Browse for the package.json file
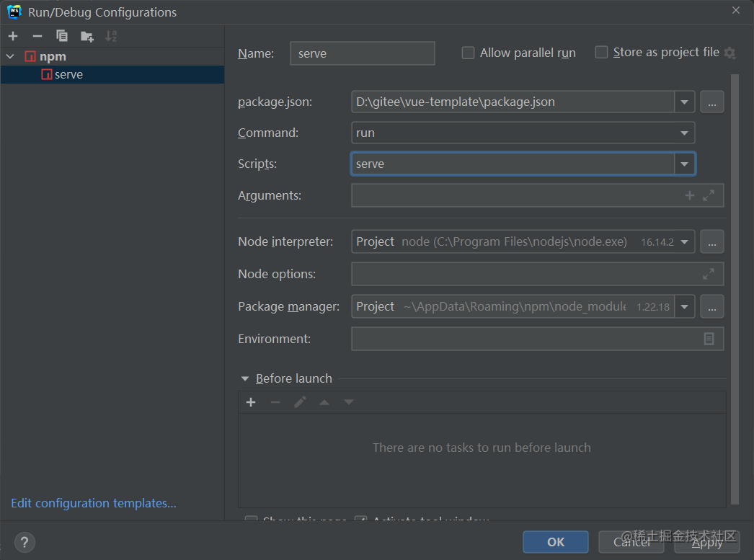Viewport: 754px width, 560px height. pos(711,102)
